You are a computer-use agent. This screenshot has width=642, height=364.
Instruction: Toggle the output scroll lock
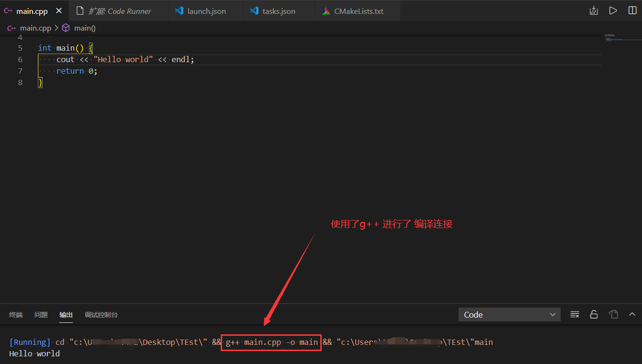[x=594, y=314]
